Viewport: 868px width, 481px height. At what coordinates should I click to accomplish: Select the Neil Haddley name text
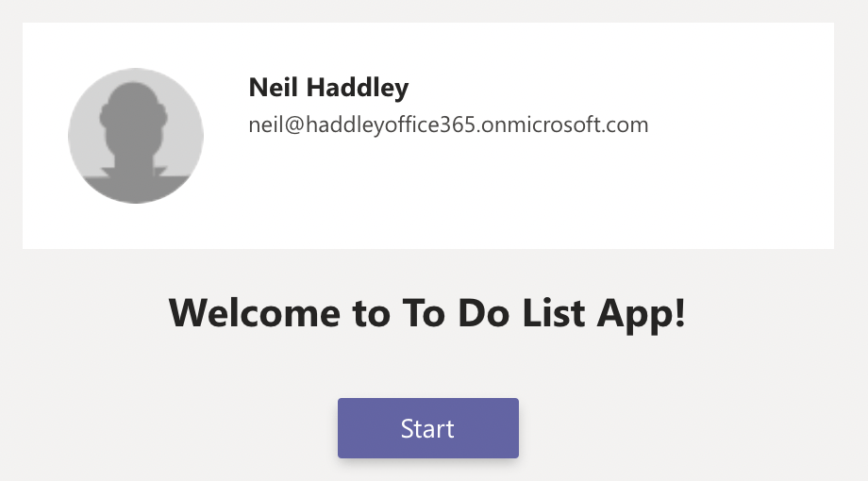[328, 89]
